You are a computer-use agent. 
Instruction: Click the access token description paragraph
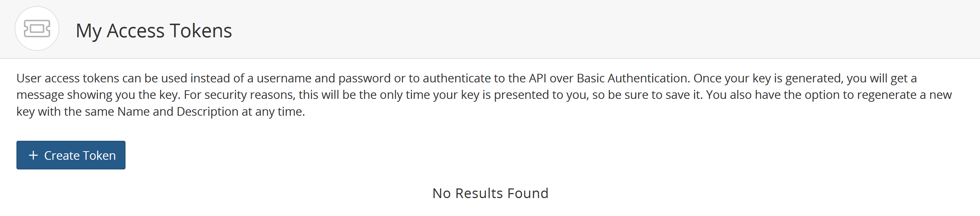coord(483,95)
